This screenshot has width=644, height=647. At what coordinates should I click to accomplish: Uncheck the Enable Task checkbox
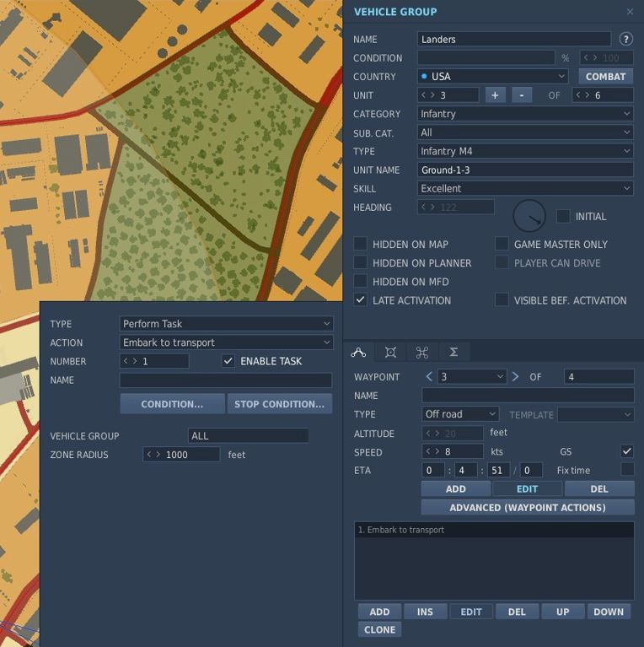click(228, 361)
